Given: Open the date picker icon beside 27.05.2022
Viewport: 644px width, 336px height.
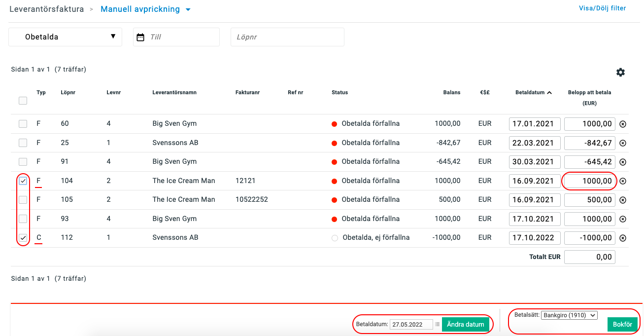Looking at the screenshot, I should tap(437, 324).
